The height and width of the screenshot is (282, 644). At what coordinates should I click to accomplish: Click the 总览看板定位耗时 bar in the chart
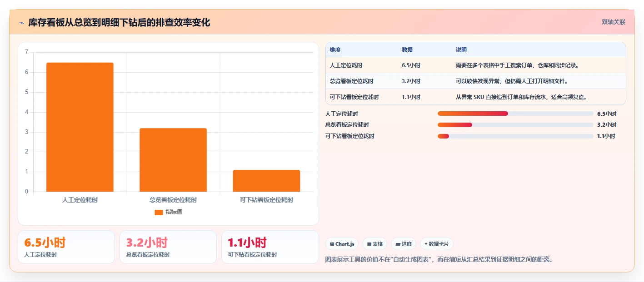(x=173, y=160)
